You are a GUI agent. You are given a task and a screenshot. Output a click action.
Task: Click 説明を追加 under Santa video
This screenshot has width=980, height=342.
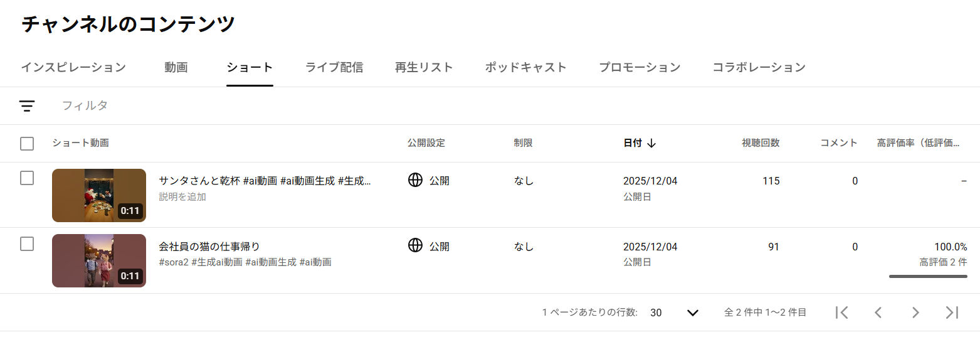click(182, 197)
